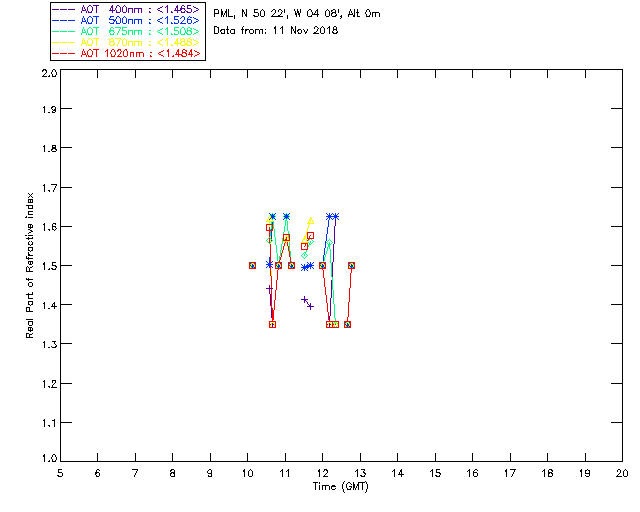
Task: Click the 'Time (GMT)' axis label
Action: point(340,487)
